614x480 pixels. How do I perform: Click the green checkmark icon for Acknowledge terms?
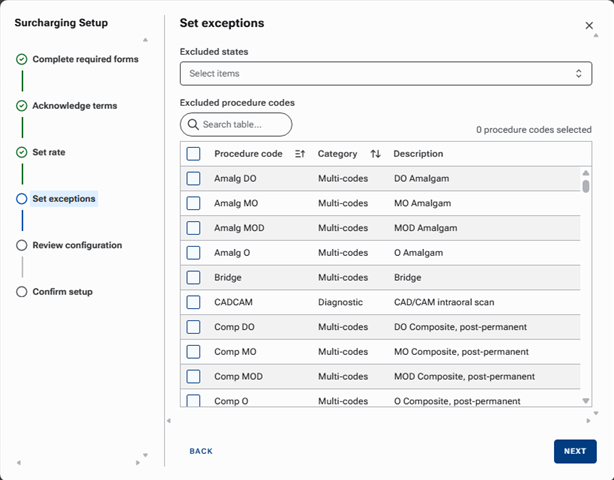pos(22,106)
